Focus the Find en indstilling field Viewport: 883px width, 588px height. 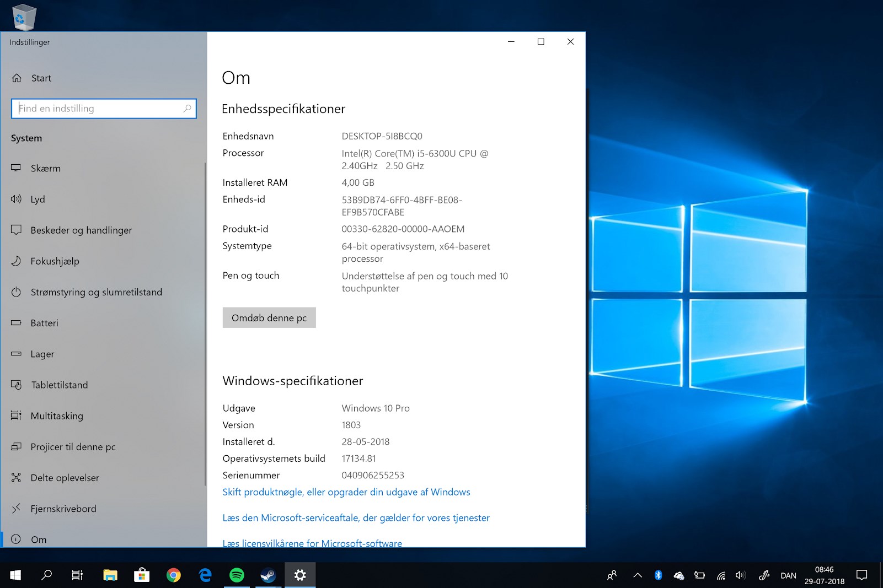[104, 109]
